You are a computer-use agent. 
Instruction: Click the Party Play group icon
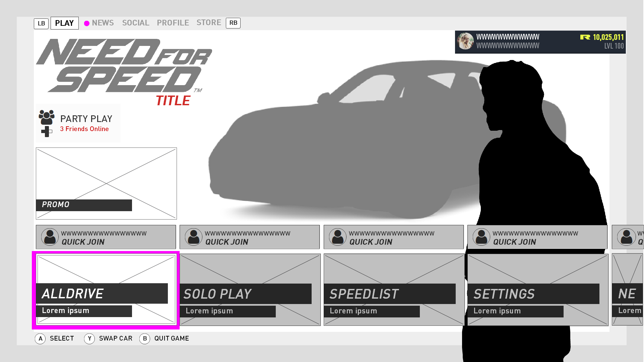tap(47, 117)
